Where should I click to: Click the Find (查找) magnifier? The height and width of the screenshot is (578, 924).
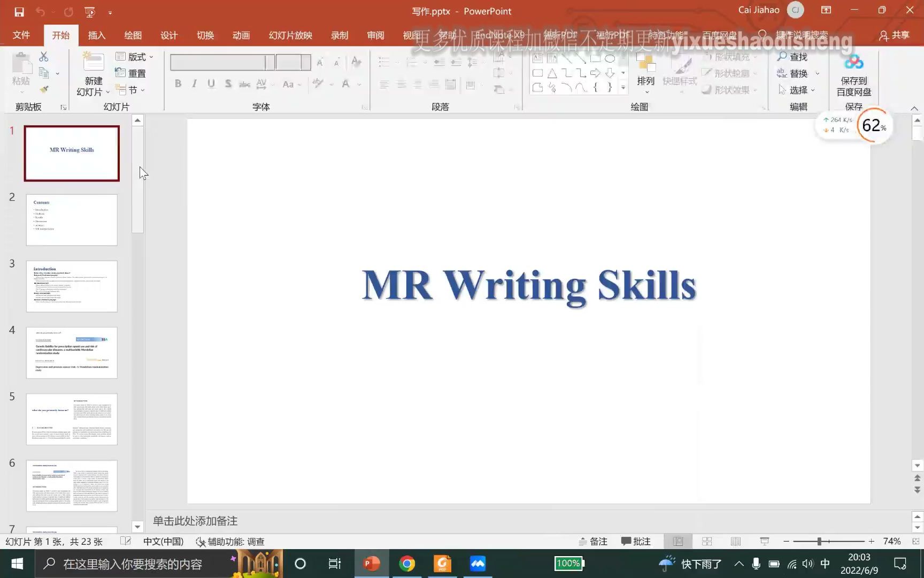tap(792, 56)
